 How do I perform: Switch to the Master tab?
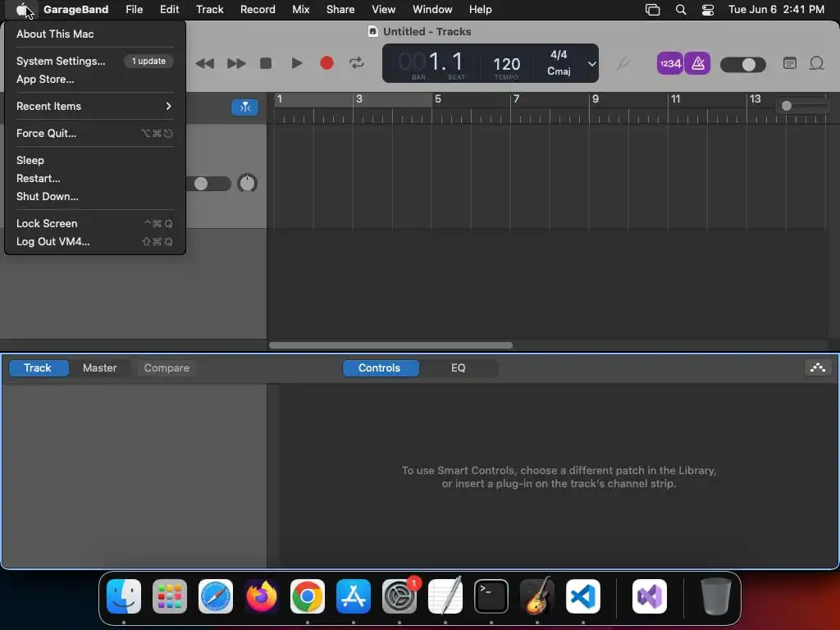(x=99, y=368)
